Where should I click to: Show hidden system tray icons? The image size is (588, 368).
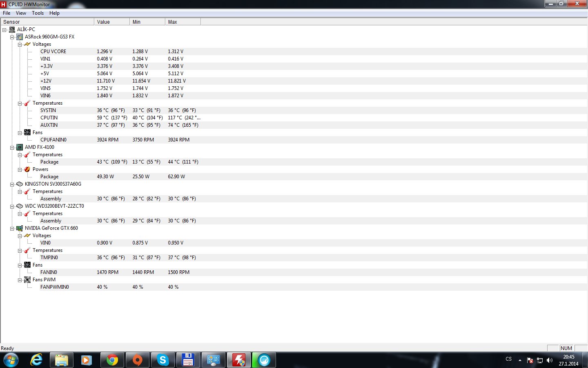(520, 360)
